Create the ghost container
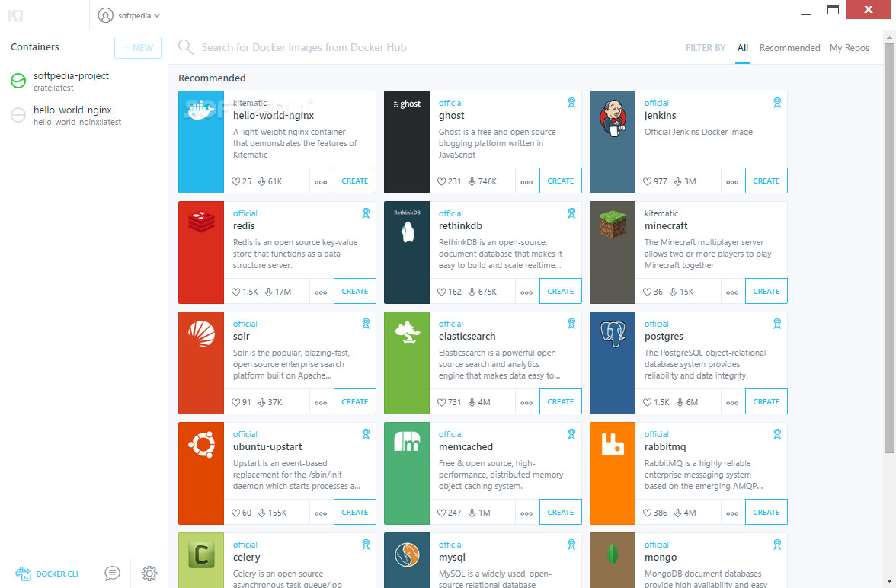Screen dimensions: 896x588 [561, 181]
